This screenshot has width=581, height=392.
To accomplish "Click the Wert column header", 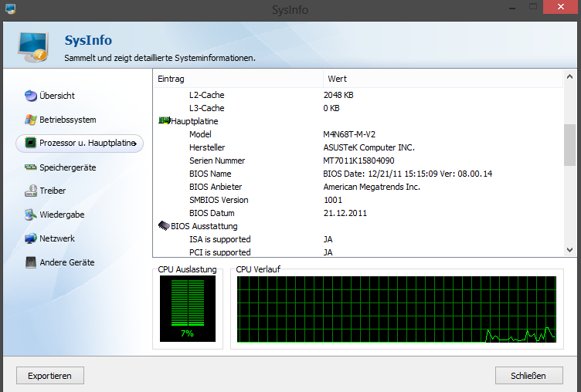I will tap(443, 79).
